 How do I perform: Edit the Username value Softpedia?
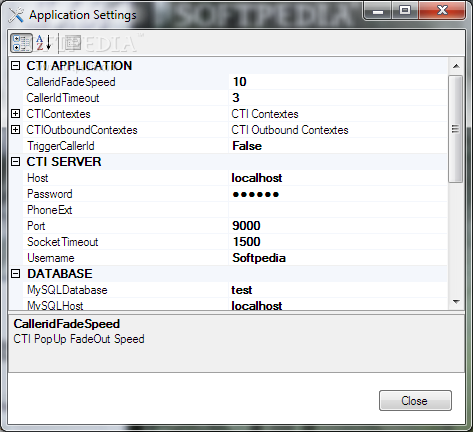click(x=338, y=258)
